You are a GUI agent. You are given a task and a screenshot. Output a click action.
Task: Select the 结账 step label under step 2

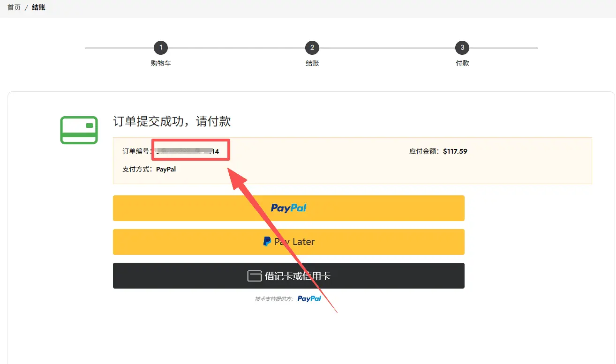tap(312, 63)
